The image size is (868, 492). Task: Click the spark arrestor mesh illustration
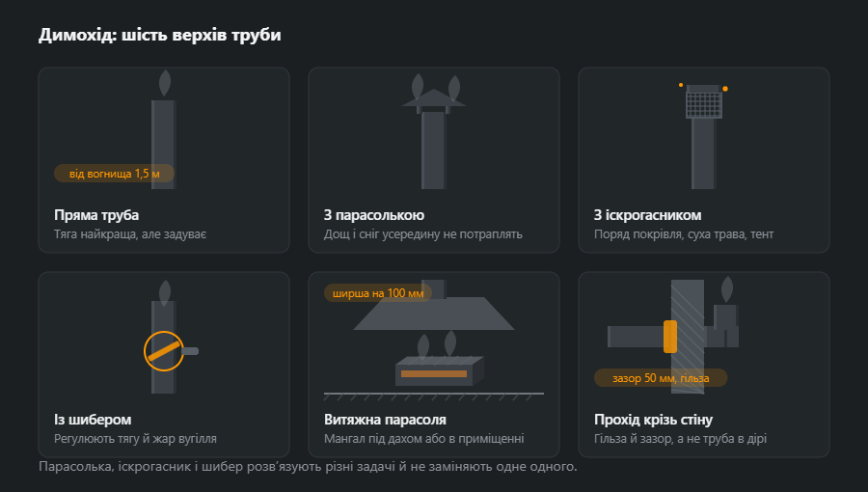pos(704,104)
